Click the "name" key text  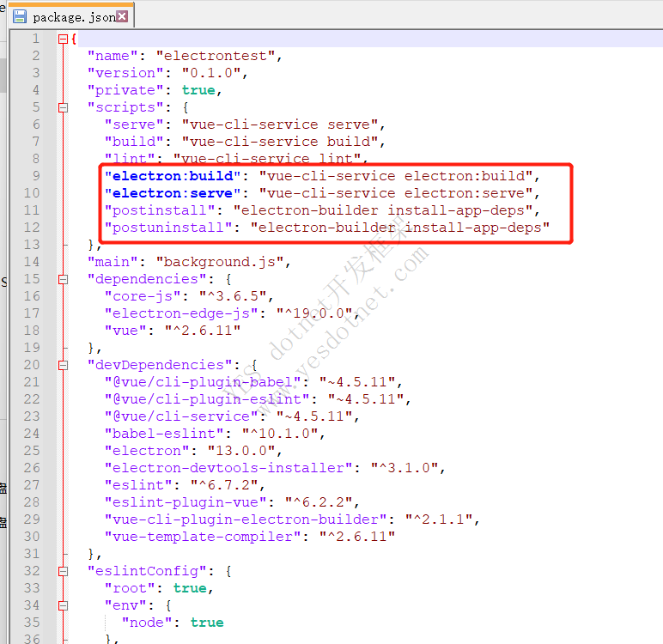tap(113, 56)
